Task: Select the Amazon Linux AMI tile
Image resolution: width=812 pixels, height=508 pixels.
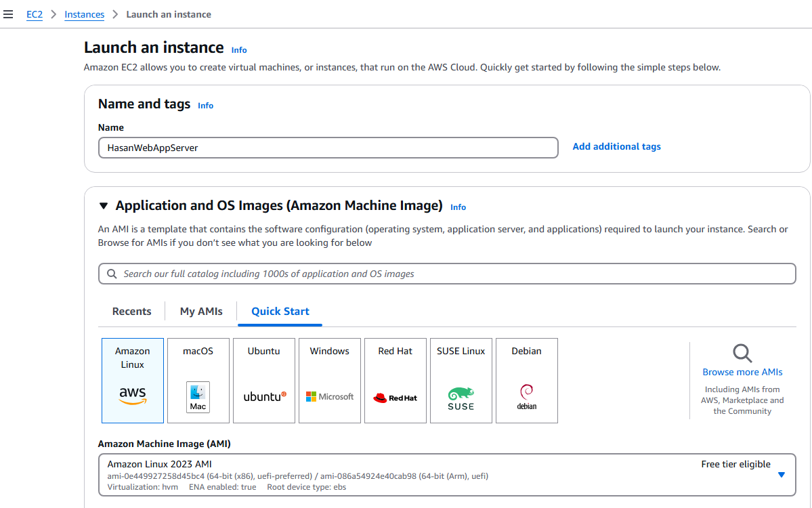Action: (x=133, y=381)
